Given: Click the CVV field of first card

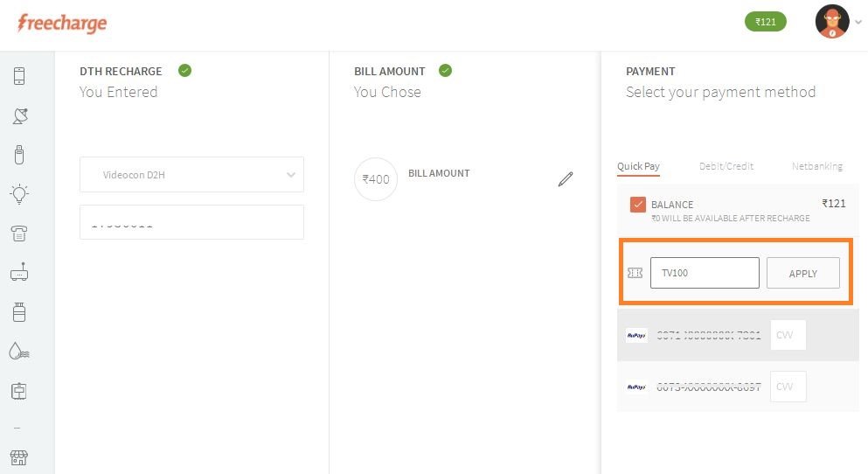Looking at the screenshot, I should click(788, 335).
